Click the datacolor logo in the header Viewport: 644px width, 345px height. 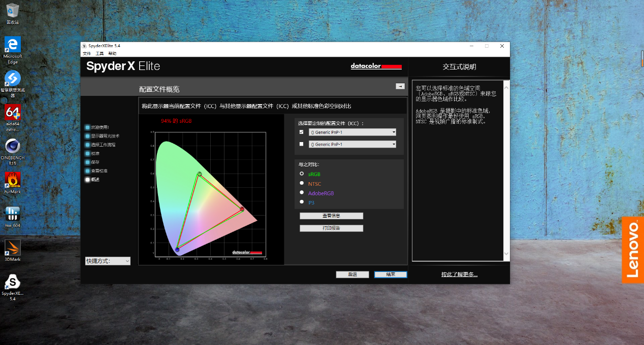376,66
